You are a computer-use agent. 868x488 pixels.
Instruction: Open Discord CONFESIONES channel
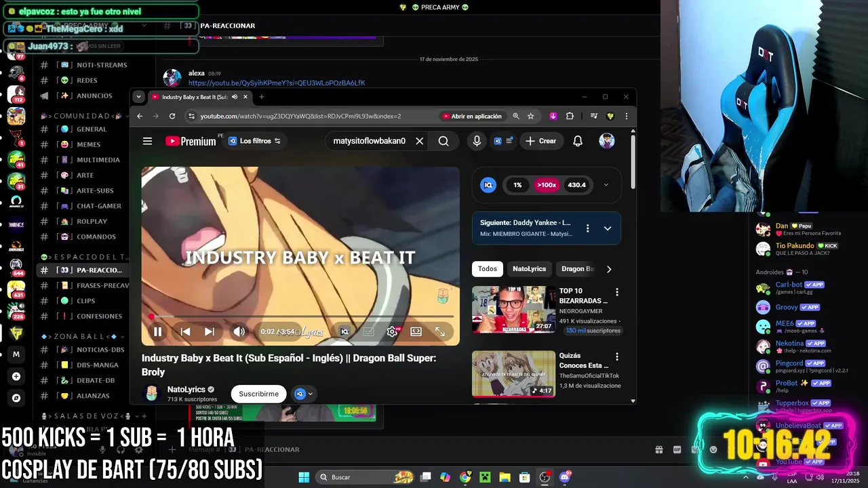point(99,316)
